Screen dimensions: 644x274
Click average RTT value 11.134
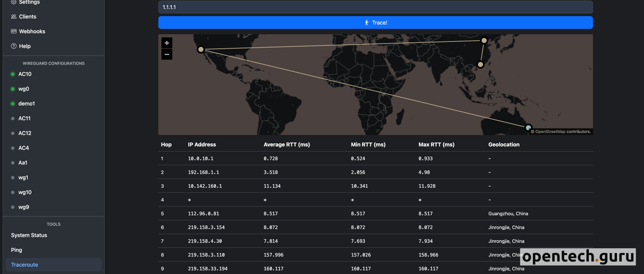click(x=272, y=186)
